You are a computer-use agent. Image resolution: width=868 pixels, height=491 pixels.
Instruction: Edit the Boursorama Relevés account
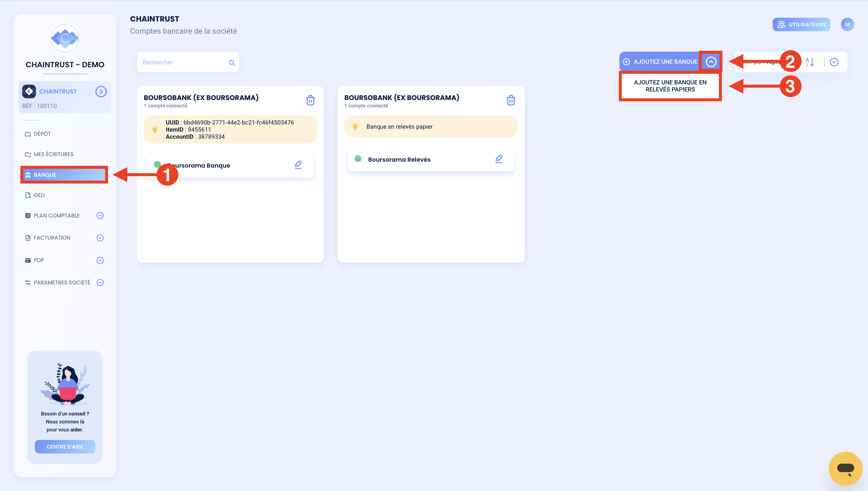click(499, 159)
